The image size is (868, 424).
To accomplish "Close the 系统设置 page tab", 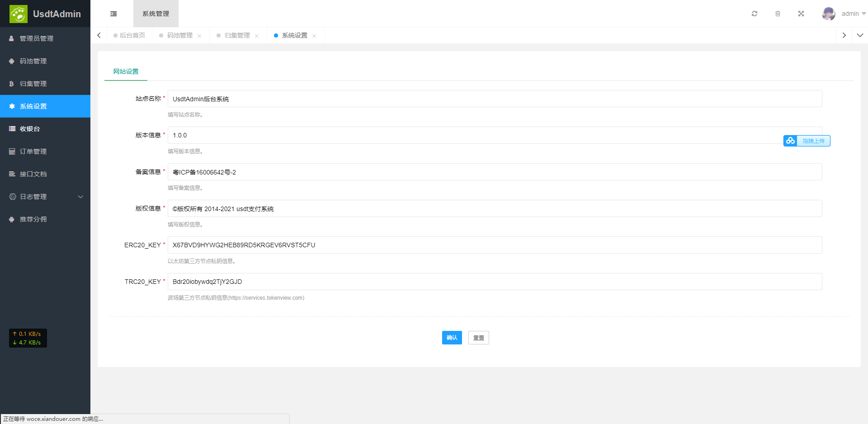I will 314,36.
